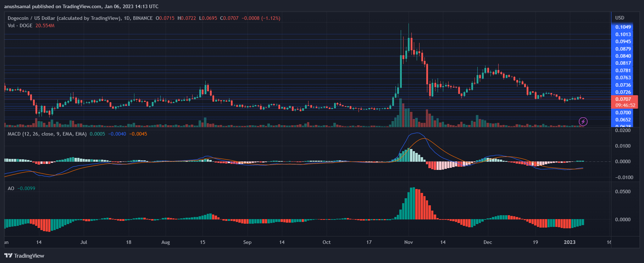Open the Dogecoin / US Dollar symbol title

(64, 18)
